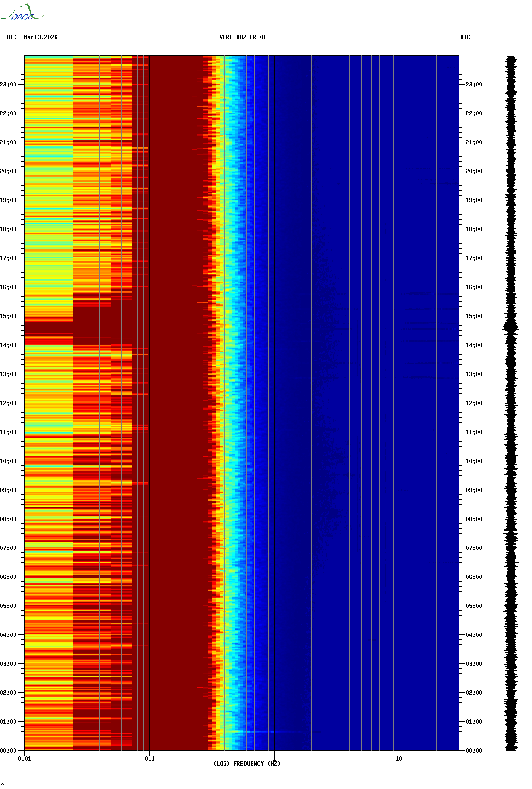This screenshot has height=789, width=532.
Task: Click the 20:00 label on right time axis
Action: [x=474, y=171]
